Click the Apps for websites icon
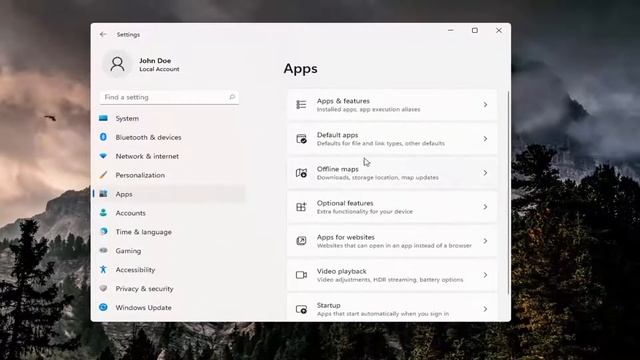 pos(301,241)
